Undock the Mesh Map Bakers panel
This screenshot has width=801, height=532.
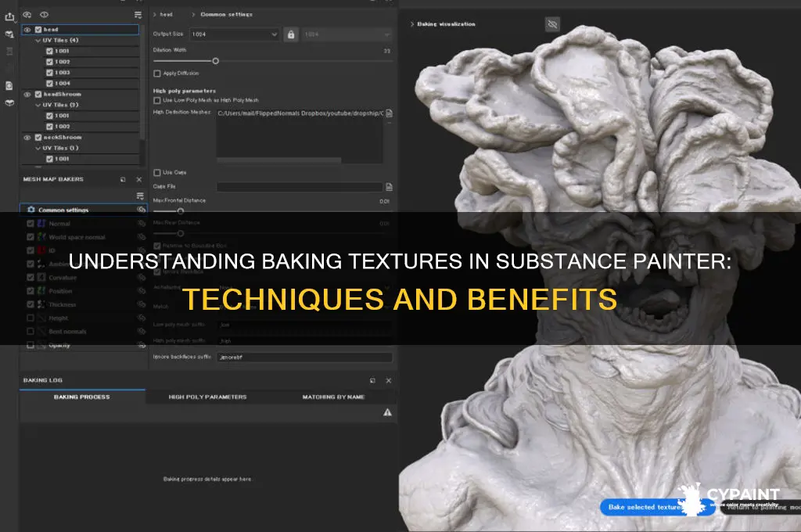123,179
